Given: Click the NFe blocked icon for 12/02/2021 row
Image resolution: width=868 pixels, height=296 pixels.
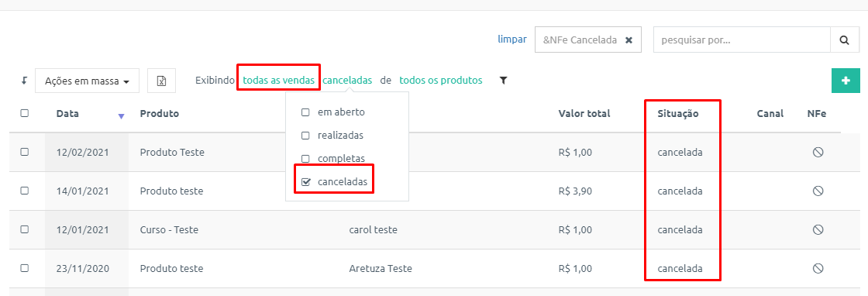Looking at the screenshot, I should (818, 152).
